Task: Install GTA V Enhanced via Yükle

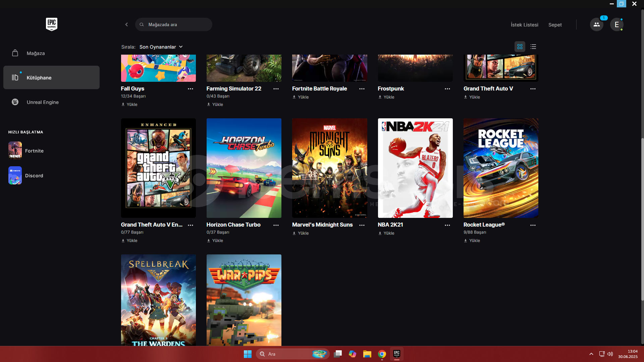Action: pos(129,241)
